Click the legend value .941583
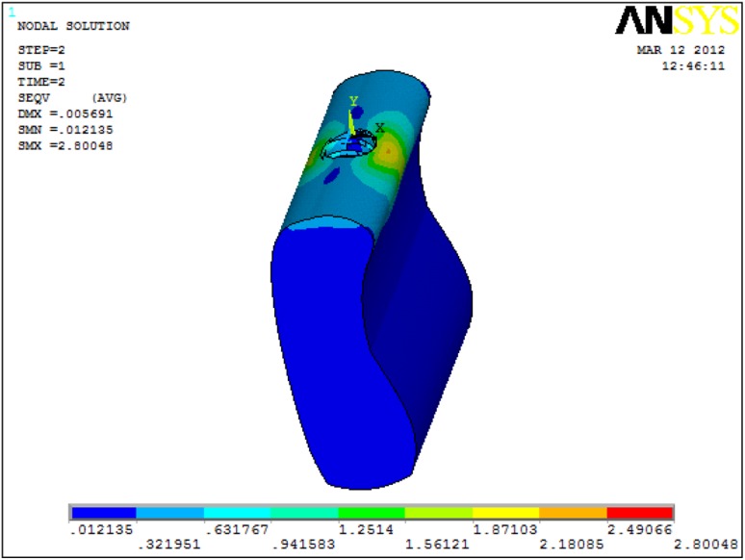The height and width of the screenshot is (560, 745). 303,545
